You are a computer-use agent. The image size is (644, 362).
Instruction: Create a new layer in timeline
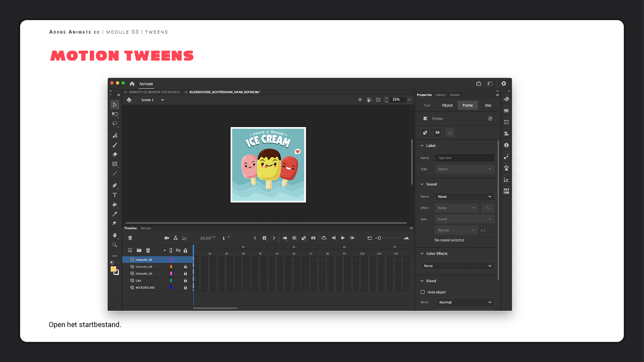(x=130, y=250)
